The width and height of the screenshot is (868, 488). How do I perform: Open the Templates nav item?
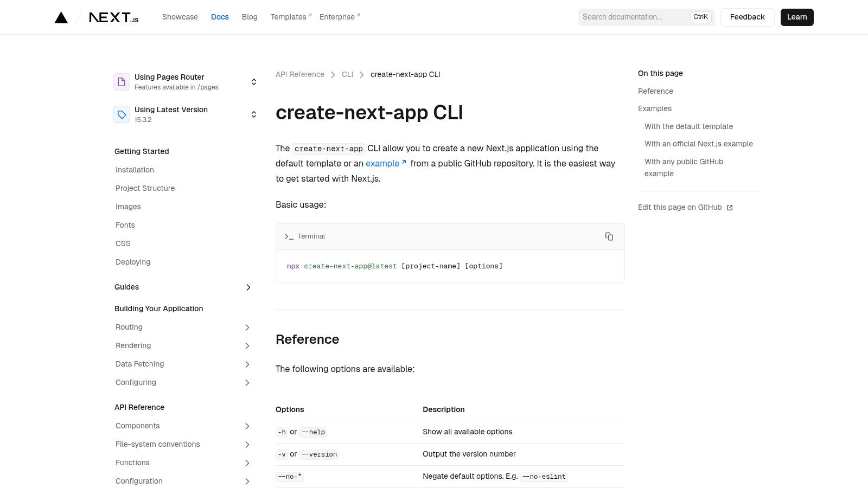tap(291, 17)
